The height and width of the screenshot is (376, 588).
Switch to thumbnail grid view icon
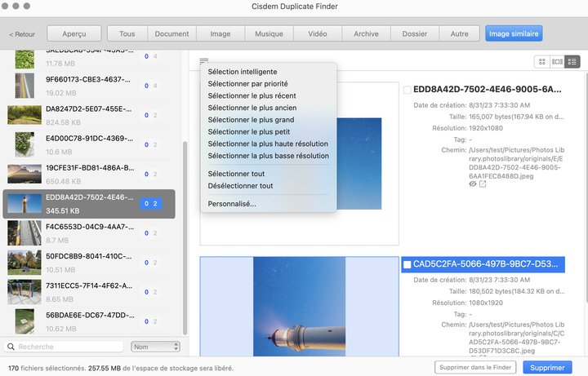click(542, 62)
